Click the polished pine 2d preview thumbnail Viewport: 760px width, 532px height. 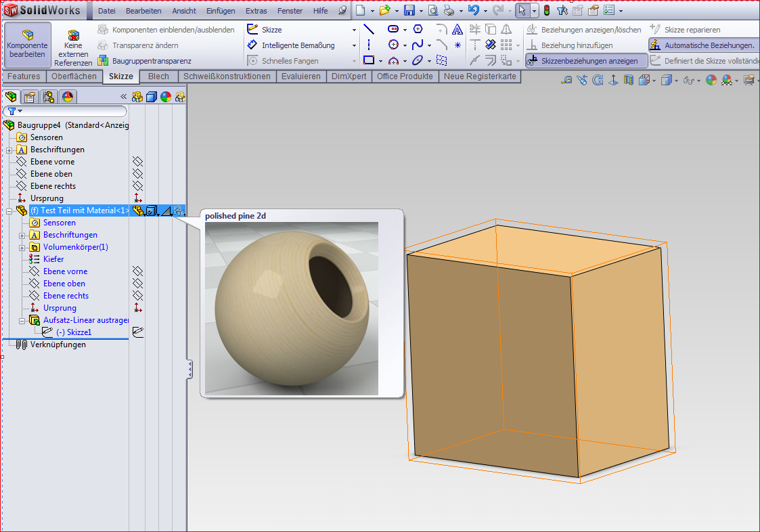pyautogui.click(x=292, y=308)
